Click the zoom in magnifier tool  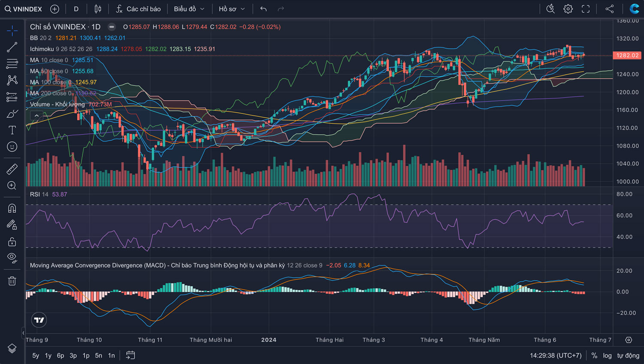12,186
